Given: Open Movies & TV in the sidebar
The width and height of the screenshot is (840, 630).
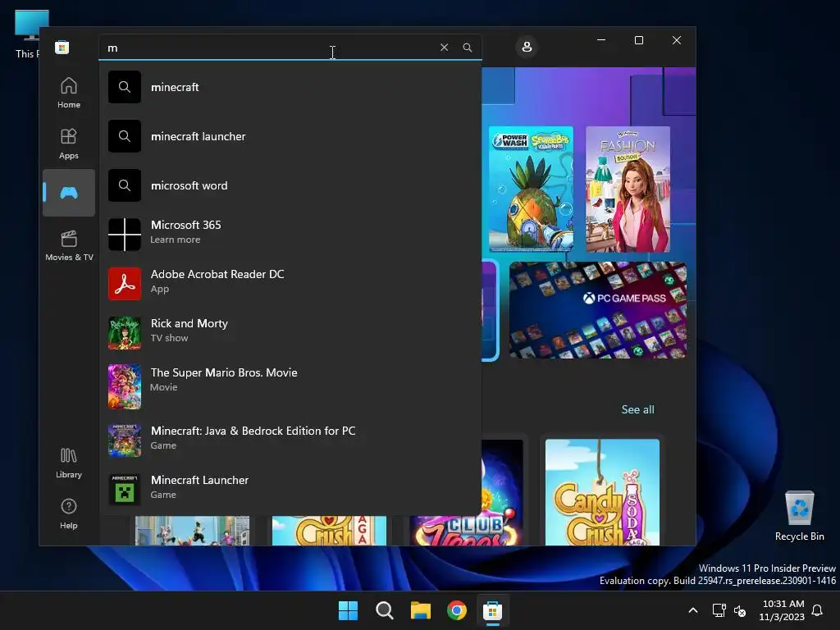Looking at the screenshot, I should 69,245.
